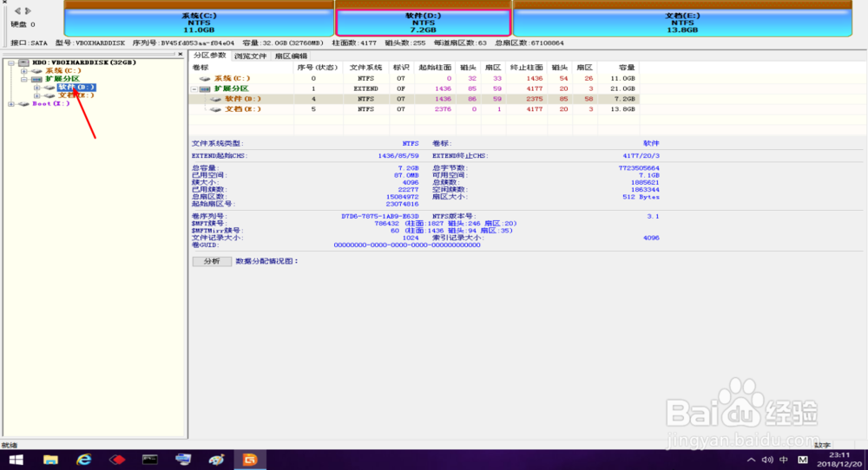Open the red diamond app on the taskbar
The image size is (868, 470).
(117, 460)
